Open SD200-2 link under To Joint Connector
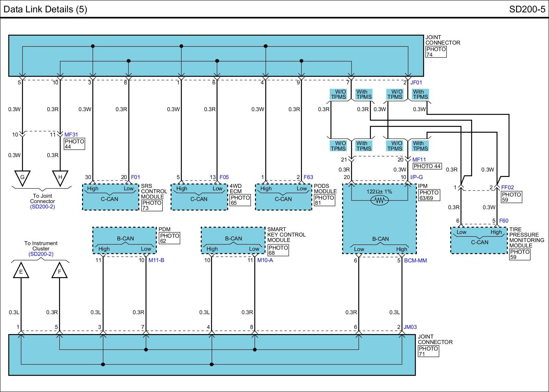 click(42, 207)
